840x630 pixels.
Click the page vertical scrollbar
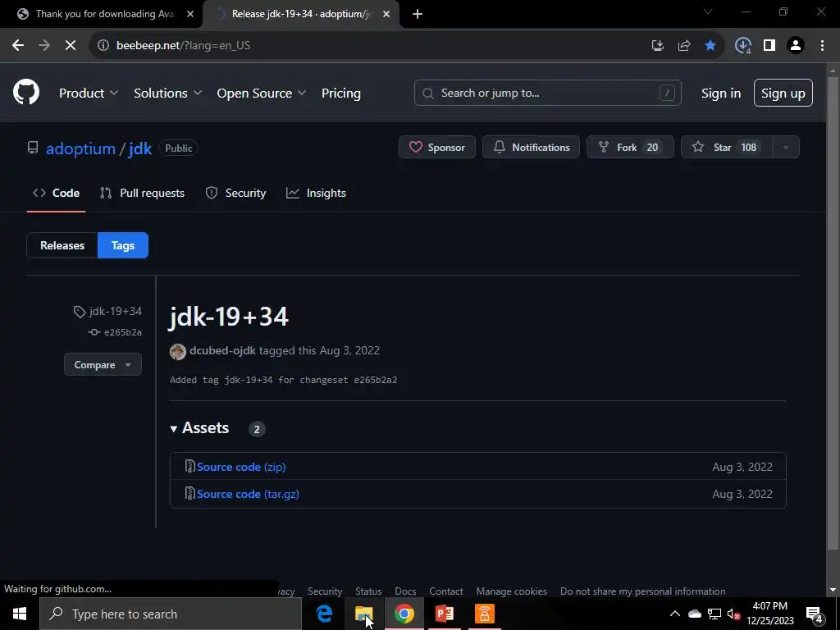coord(833,313)
